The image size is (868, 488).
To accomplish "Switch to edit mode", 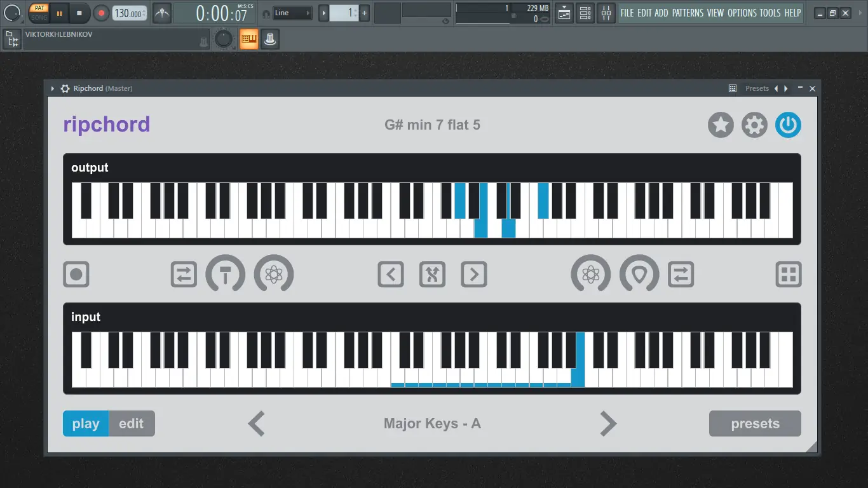I will click(132, 424).
